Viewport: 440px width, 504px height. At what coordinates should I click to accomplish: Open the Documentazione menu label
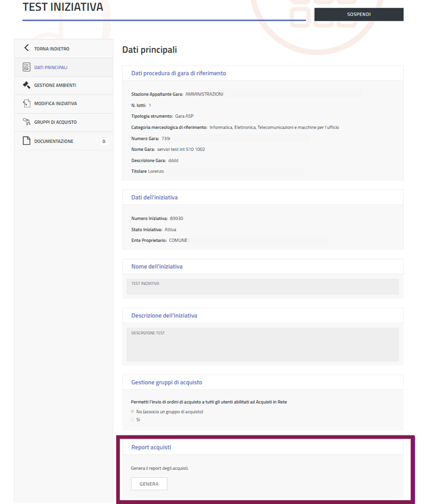[x=54, y=141]
